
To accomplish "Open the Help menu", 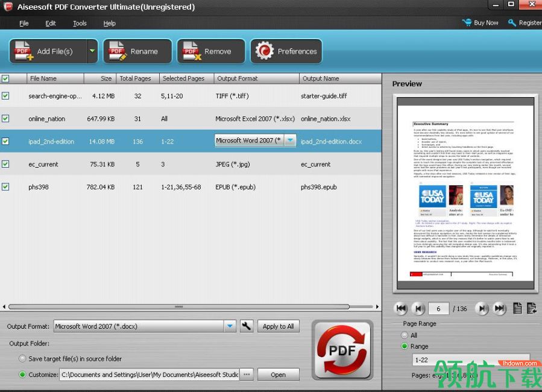I will click(x=109, y=23).
